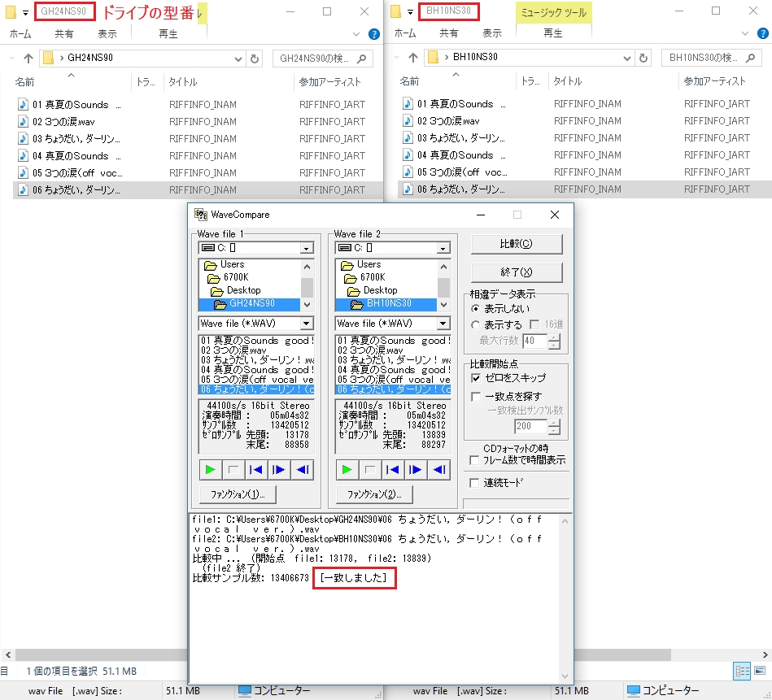
Task: Open ホーム tab in GH24NS90 window
Action: (20, 34)
